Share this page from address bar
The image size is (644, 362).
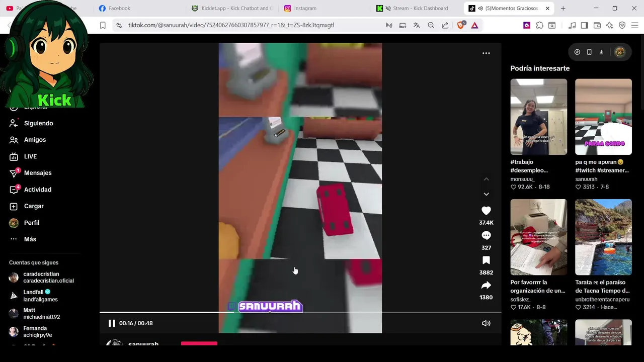tap(445, 25)
